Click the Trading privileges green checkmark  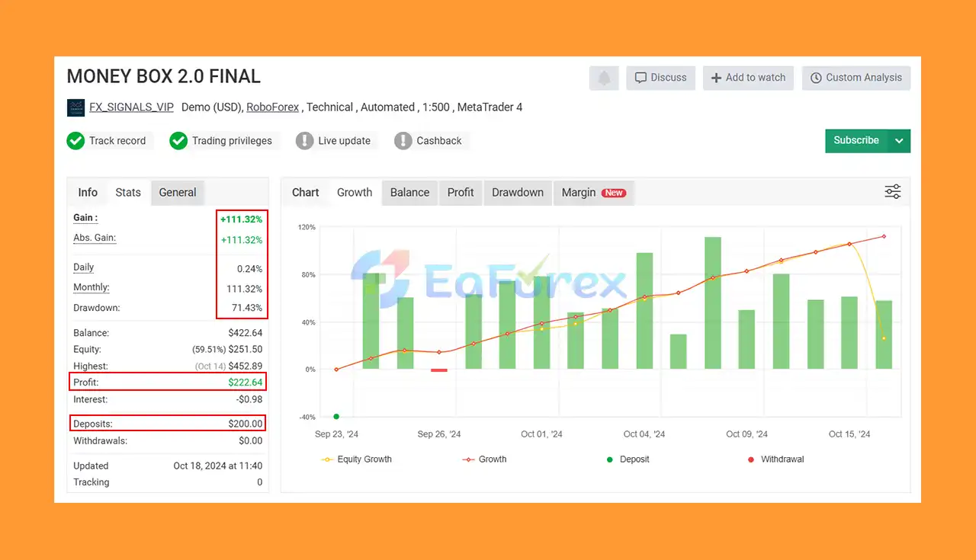coord(178,141)
